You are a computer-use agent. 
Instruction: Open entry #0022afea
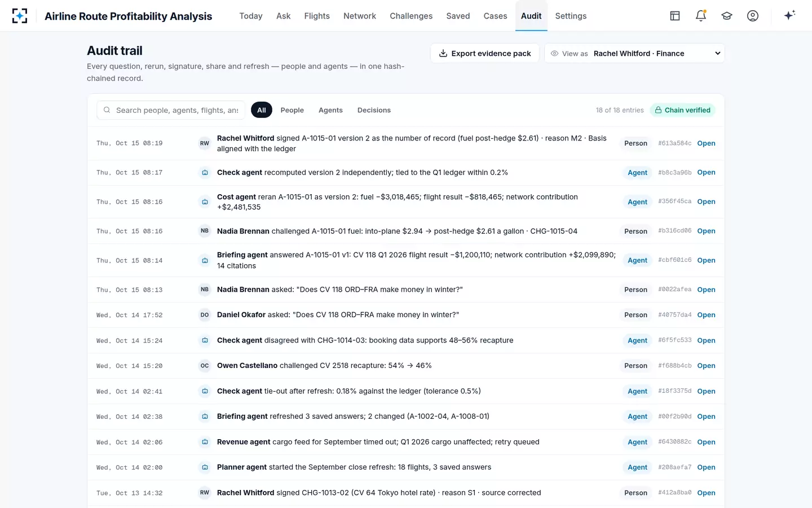click(x=706, y=290)
